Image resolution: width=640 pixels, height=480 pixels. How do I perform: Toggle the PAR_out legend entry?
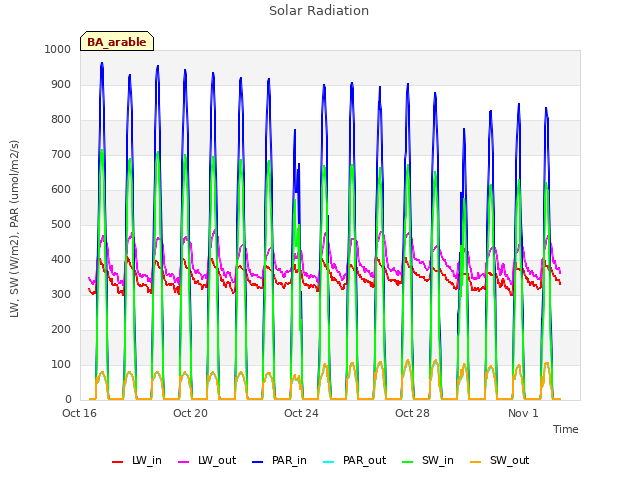(x=355, y=461)
